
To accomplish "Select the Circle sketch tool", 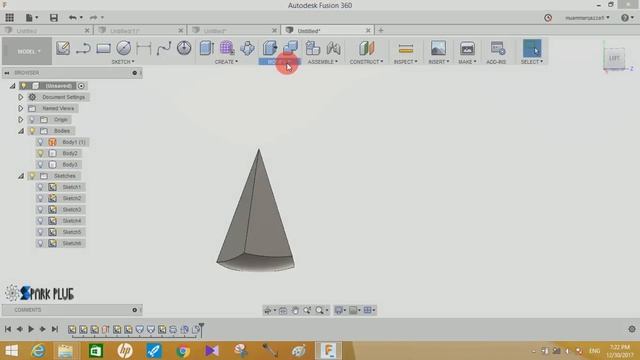I will pos(123,48).
